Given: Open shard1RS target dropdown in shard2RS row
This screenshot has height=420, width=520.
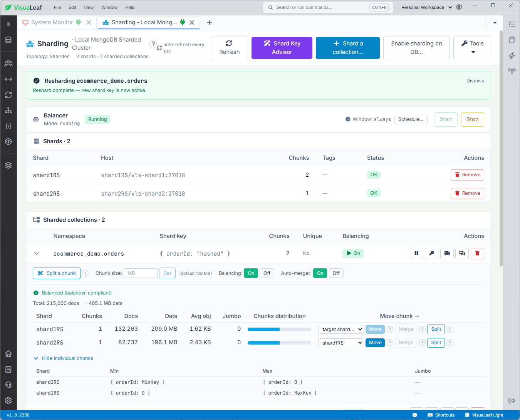Looking at the screenshot, I should click(341, 343).
